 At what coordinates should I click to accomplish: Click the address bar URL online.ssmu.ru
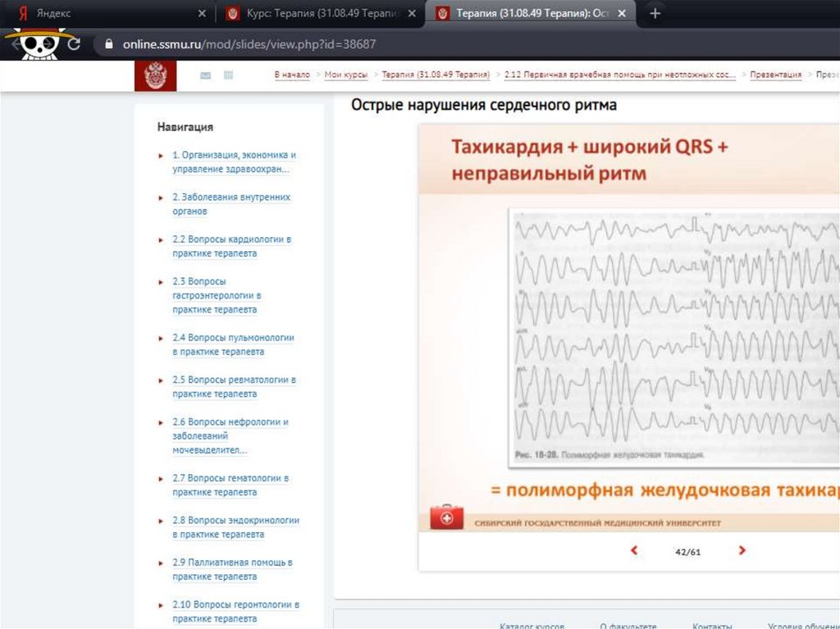[249, 44]
